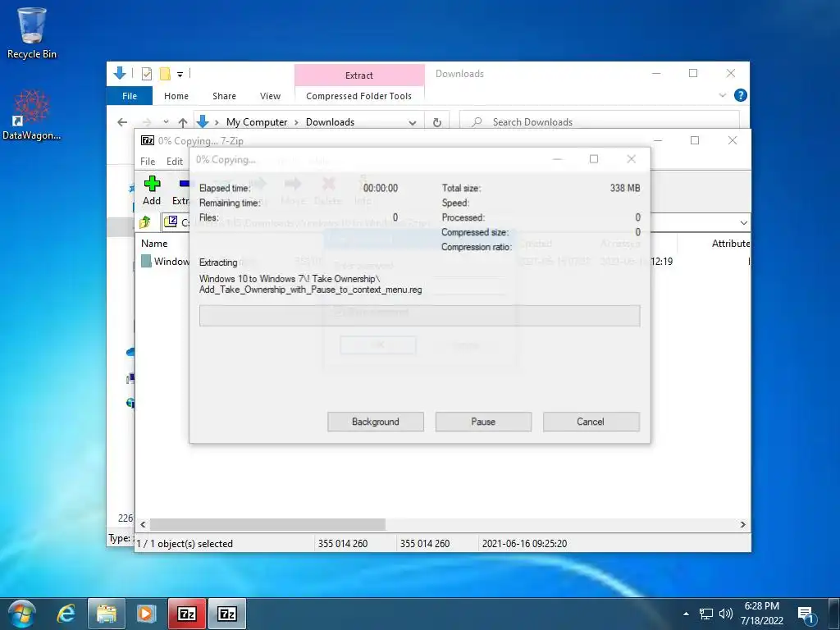Click the Name column header in 7-Zip
This screenshot has height=630, width=840.
point(154,243)
